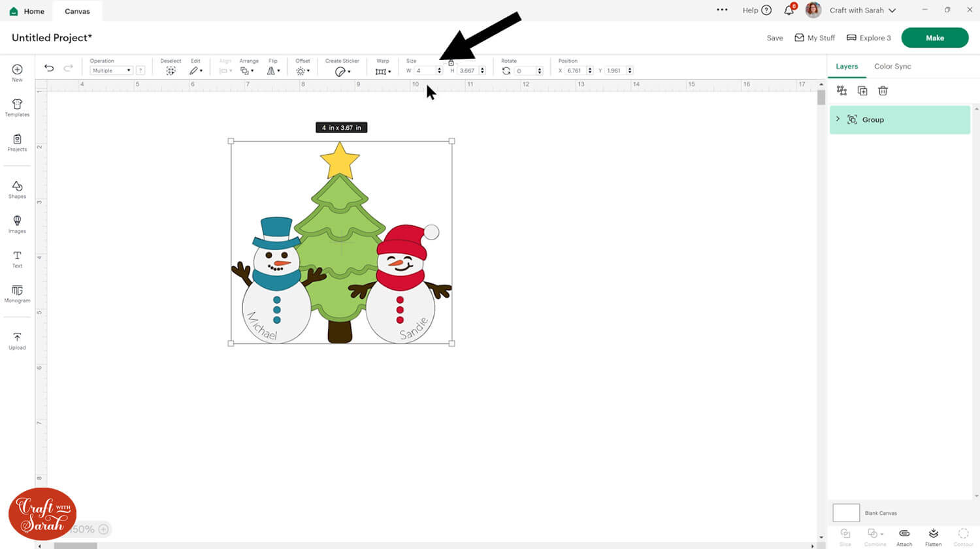The width and height of the screenshot is (980, 549).
Task: Open the Warp dropdown
Action: pyautogui.click(x=383, y=71)
